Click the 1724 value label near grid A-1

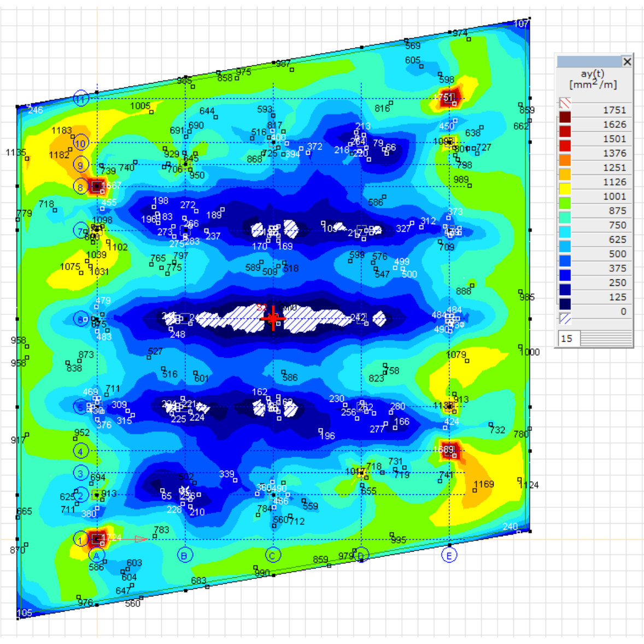pos(112,537)
